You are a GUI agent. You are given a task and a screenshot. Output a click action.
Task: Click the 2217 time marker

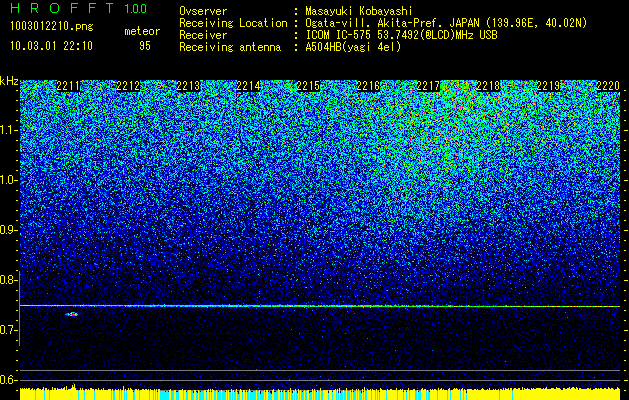[428, 85]
